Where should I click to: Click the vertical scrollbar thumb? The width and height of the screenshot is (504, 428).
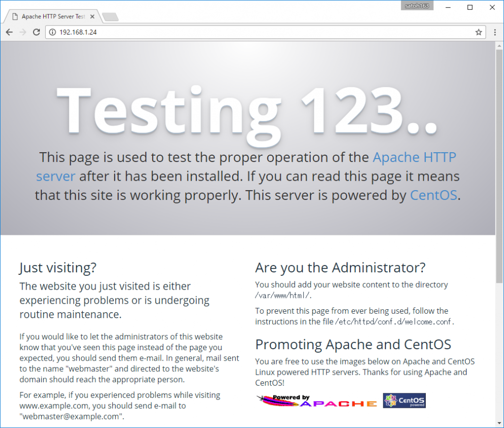pos(499,166)
